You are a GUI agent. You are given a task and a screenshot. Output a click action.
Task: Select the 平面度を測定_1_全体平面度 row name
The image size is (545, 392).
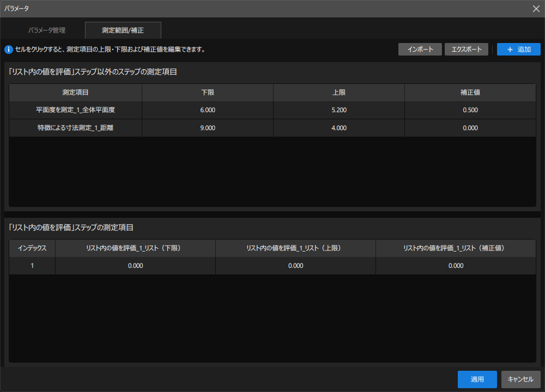click(x=75, y=110)
